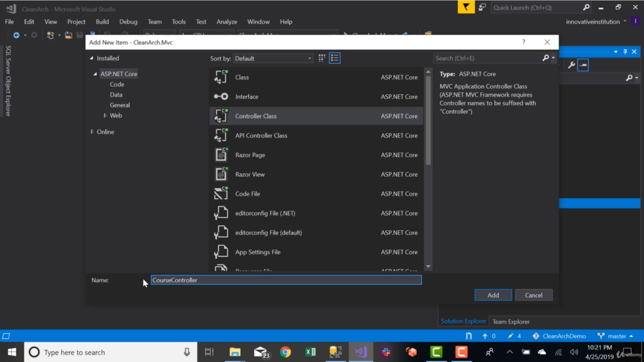Click the Task View taskbar icon
Image resolution: width=644 pixels, height=362 pixels.
209,352
